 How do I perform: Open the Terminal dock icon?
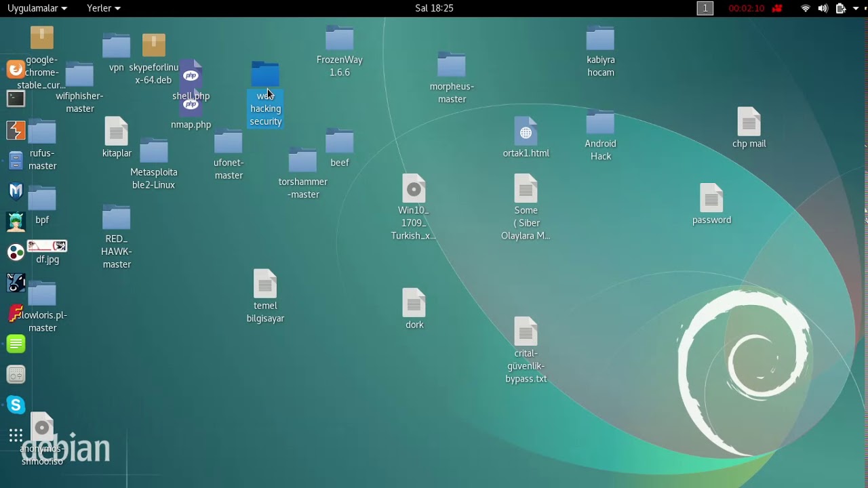[x=16, y=99]
